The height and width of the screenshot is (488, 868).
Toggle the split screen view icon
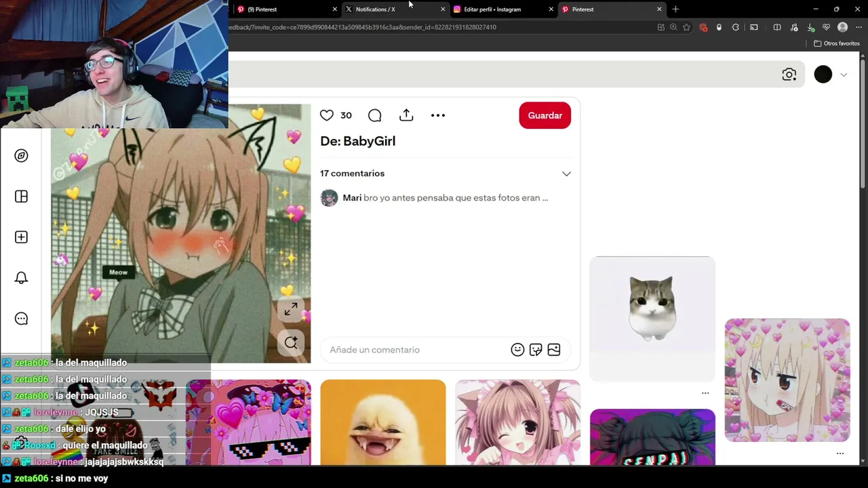coord(777,27)
